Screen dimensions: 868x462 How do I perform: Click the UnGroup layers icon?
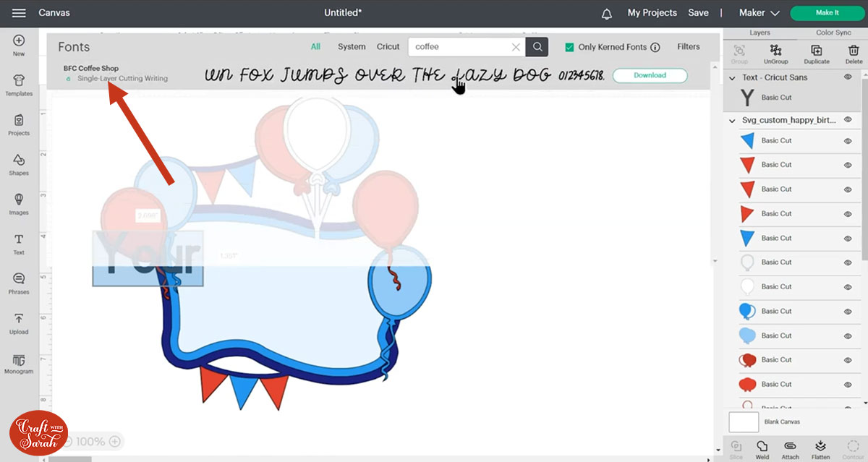click(x=776, y=54)
